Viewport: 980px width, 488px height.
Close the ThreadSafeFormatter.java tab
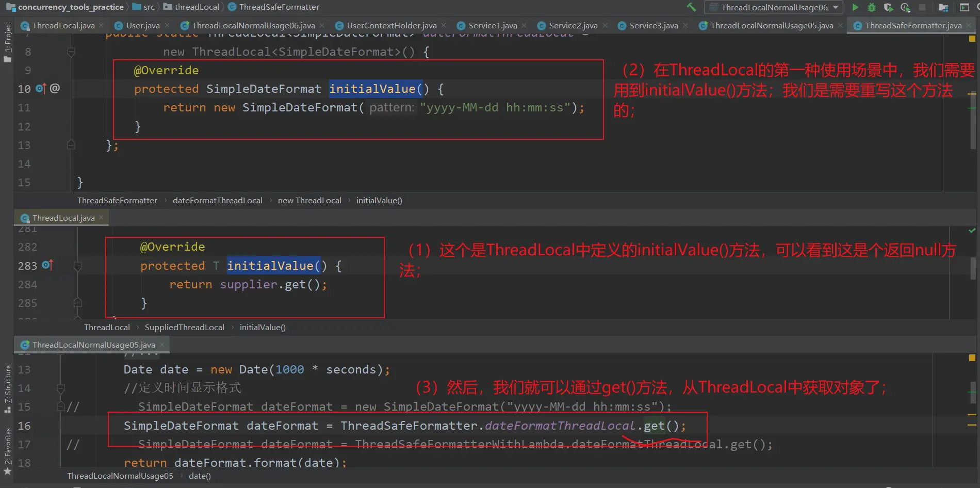click(969, 25)
